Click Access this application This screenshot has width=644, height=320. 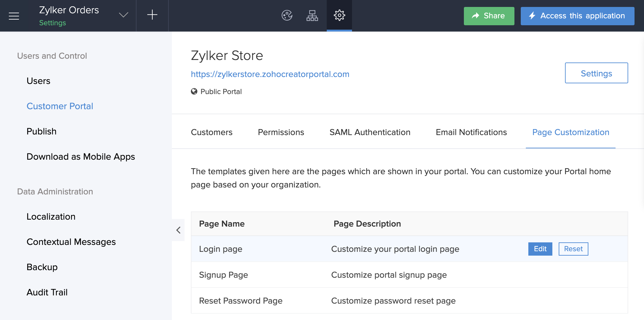577,16
